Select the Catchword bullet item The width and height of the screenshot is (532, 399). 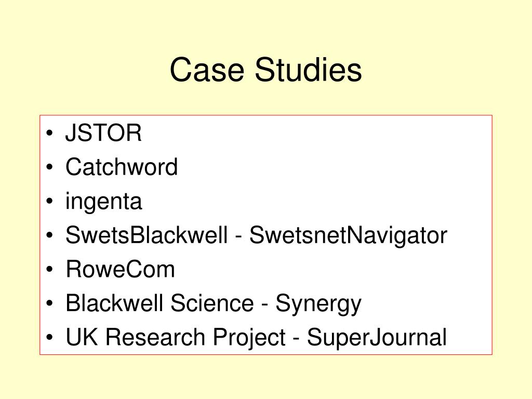(x=122, y=167)
